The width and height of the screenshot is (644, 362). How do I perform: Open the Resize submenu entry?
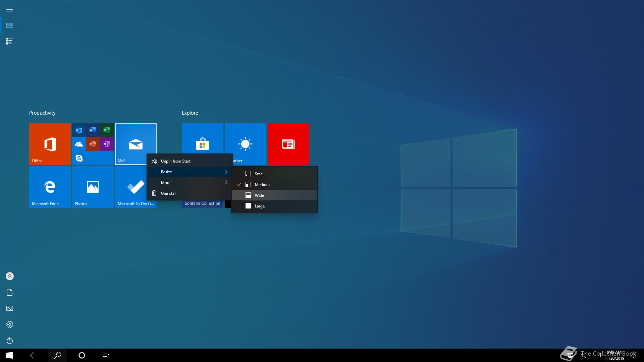[x=190, y=172]
